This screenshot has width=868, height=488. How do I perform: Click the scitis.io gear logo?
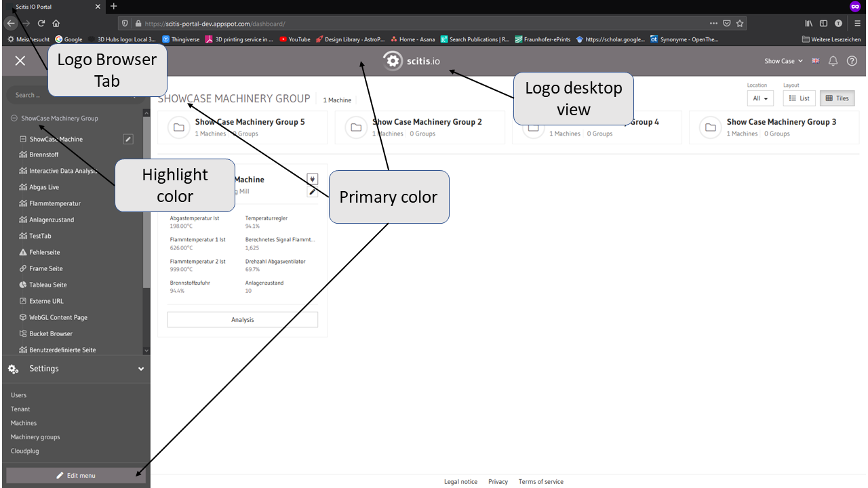point(393,61)
